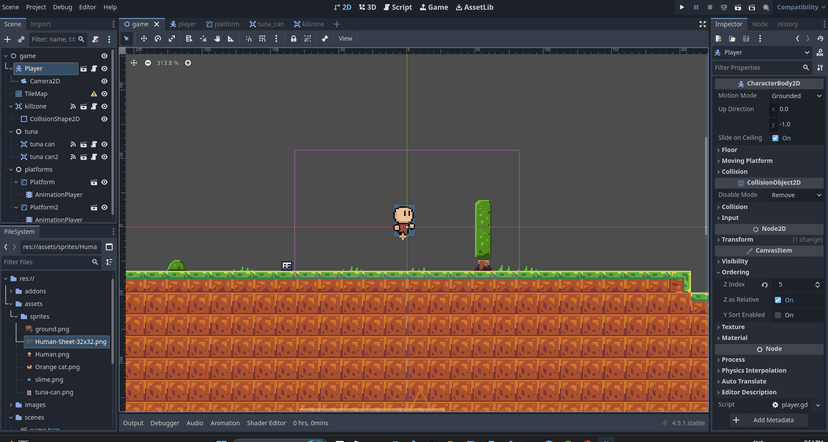
Task: Open the Motion Mode dropdown
Action: [x=796, y=96]
